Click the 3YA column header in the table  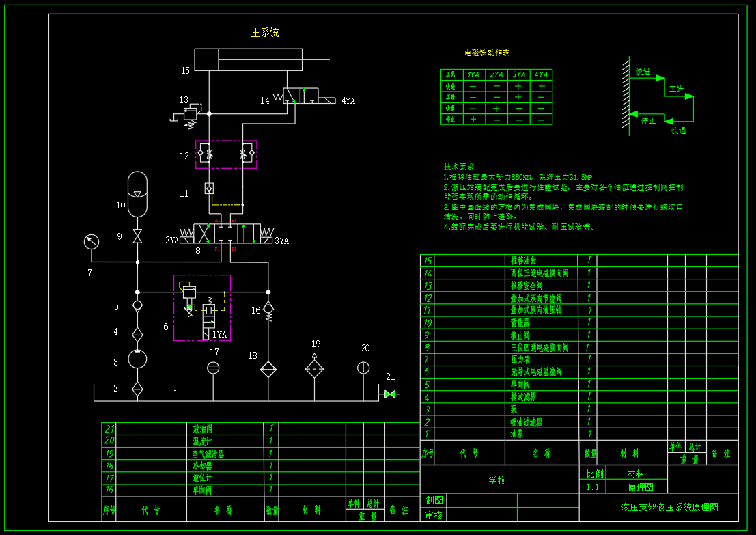tap(519, 74)
